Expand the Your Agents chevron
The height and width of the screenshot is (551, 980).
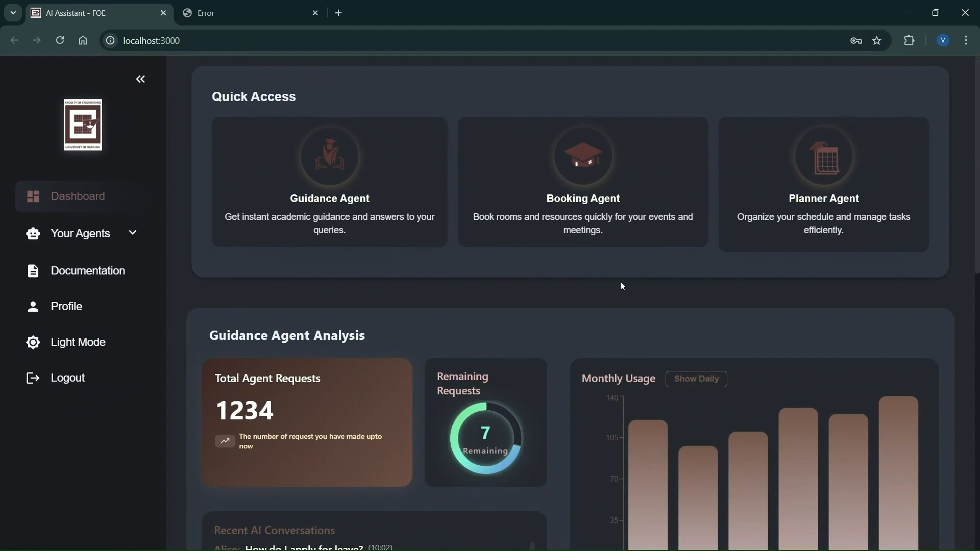tap(133, 233)
